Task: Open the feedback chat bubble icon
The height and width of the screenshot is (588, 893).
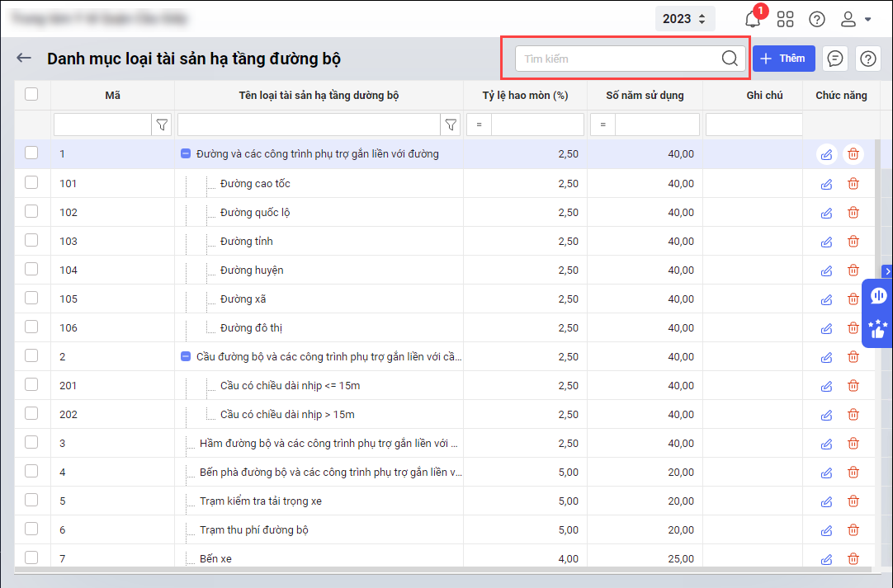Action: point(835,59)
